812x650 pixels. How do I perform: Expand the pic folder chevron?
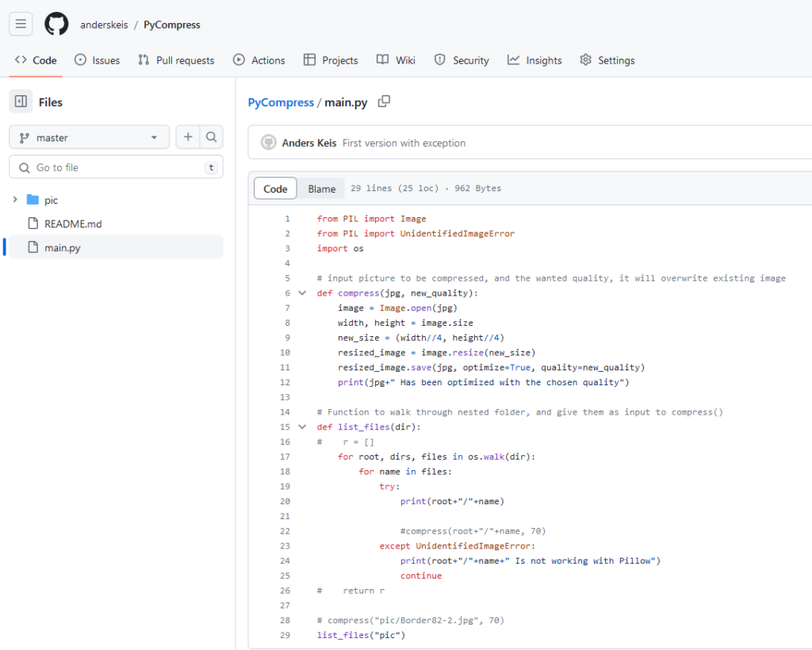(x=15, y=200)
